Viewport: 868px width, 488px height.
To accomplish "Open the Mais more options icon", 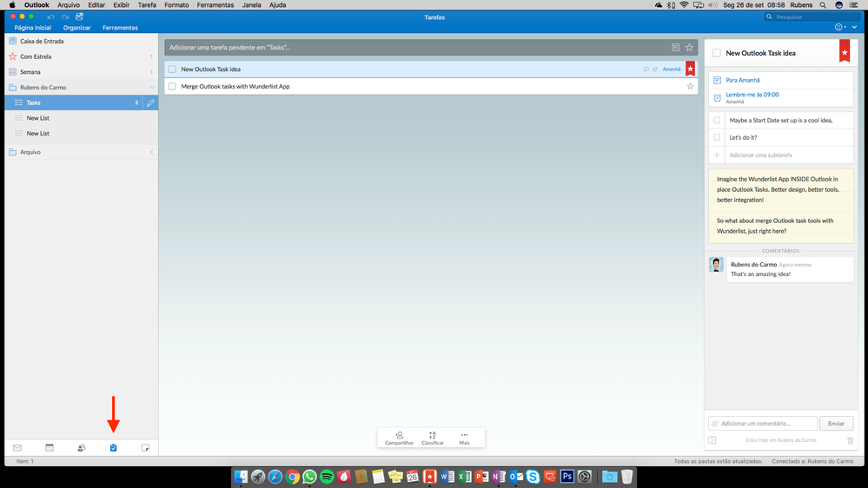I will (x=465, y=435).
